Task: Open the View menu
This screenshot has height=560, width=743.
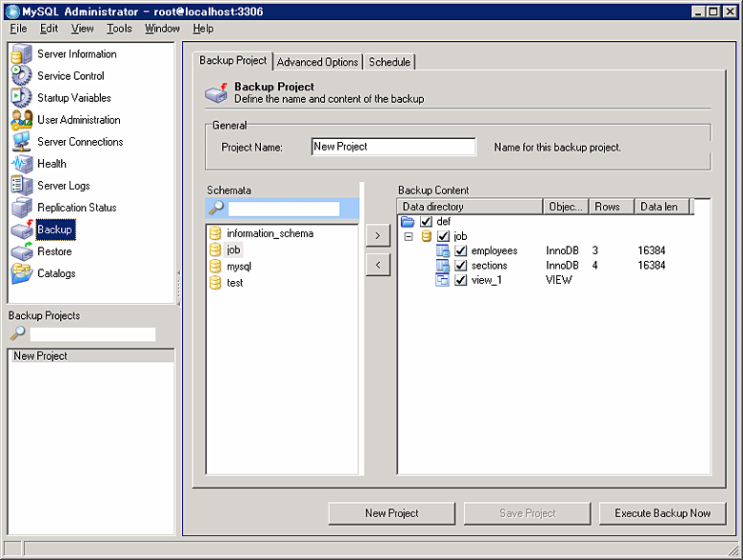Action: pyautogui.click(x=83, y=29)
